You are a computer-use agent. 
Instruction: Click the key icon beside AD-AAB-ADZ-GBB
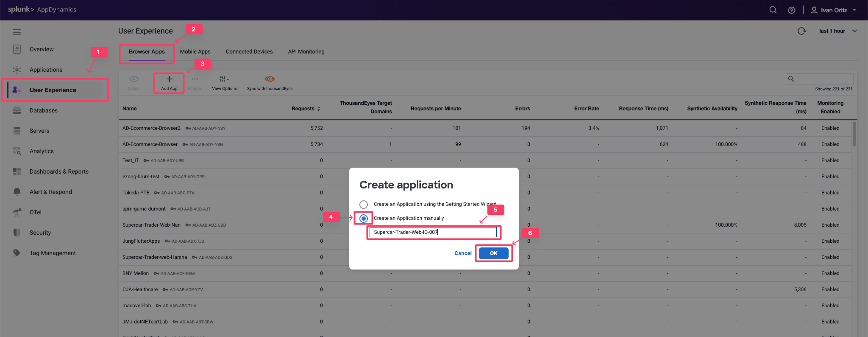point(188,225)
